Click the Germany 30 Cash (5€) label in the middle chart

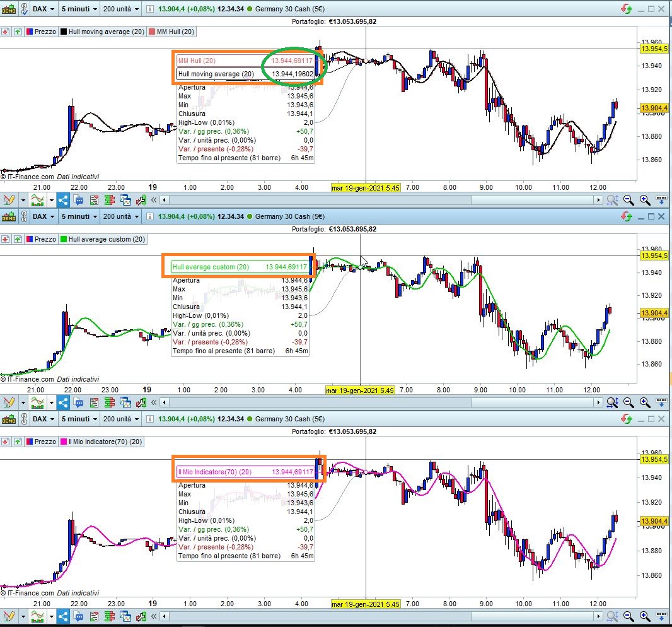[290, 216]
